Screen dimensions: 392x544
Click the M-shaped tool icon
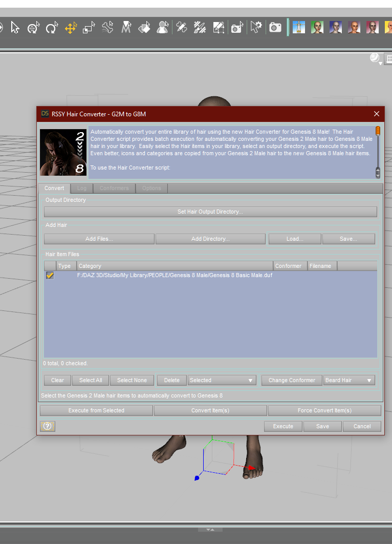click(x=126, y=28)
